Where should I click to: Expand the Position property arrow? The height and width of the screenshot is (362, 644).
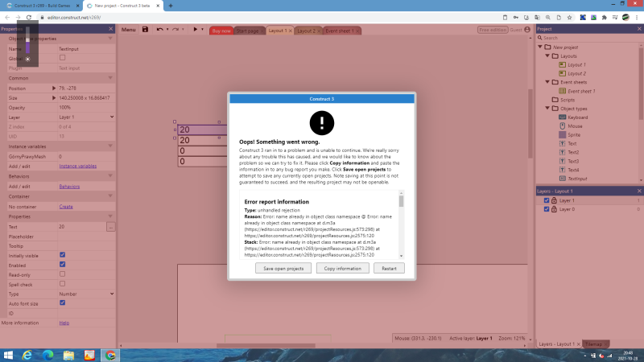(54, 88)
